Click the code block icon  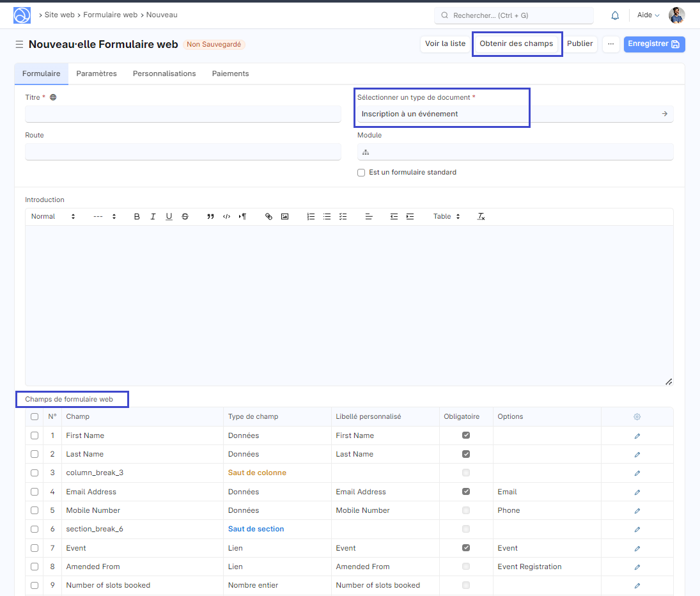click(x=226, y=217)
